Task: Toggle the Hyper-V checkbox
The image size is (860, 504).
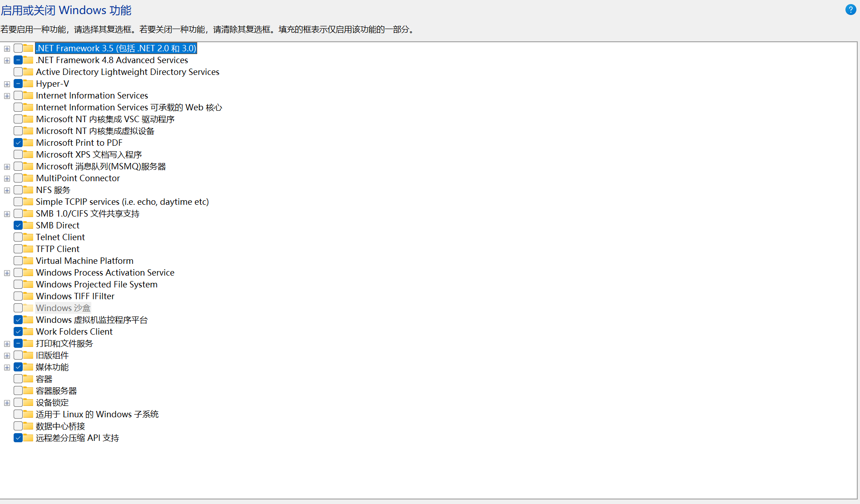Action: [x=18, y=84]
